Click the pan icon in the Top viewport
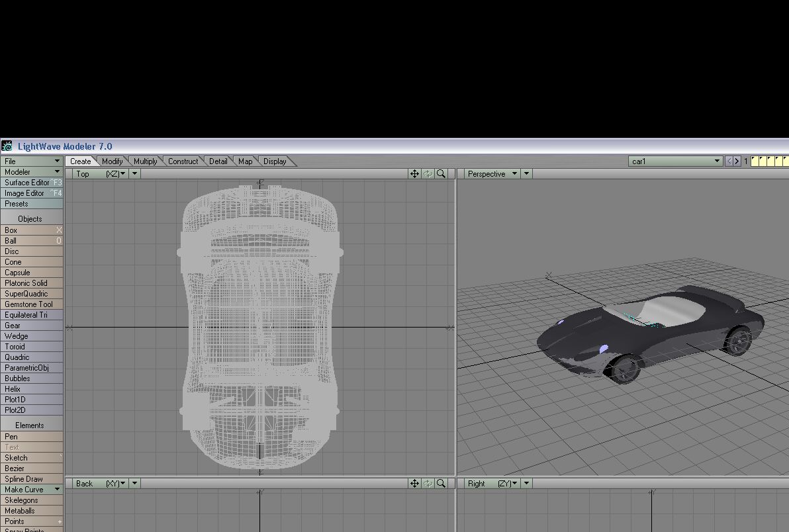 [x=414, y=174]
